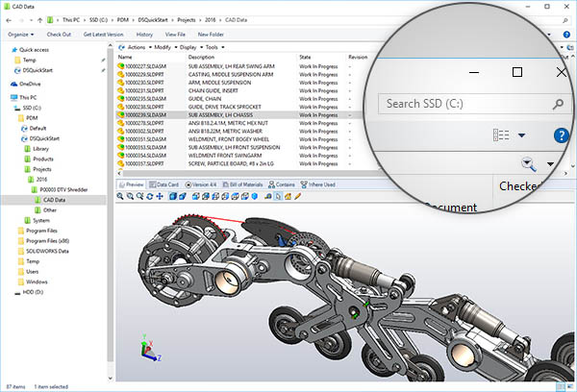Viewport: 577px width, 392px height.
Task: Click the Zoom to Fit preview icon
Action: (x=120, y=196)
